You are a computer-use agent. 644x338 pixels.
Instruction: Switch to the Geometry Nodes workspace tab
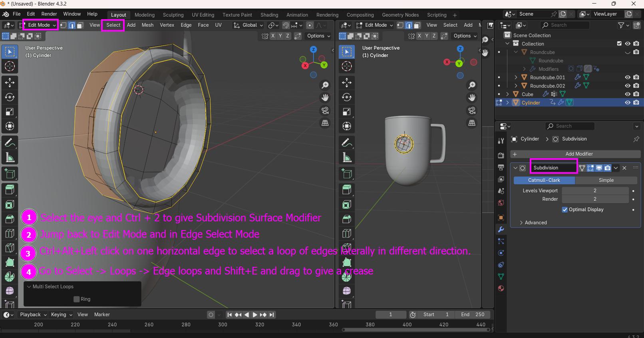click(400, 15)
